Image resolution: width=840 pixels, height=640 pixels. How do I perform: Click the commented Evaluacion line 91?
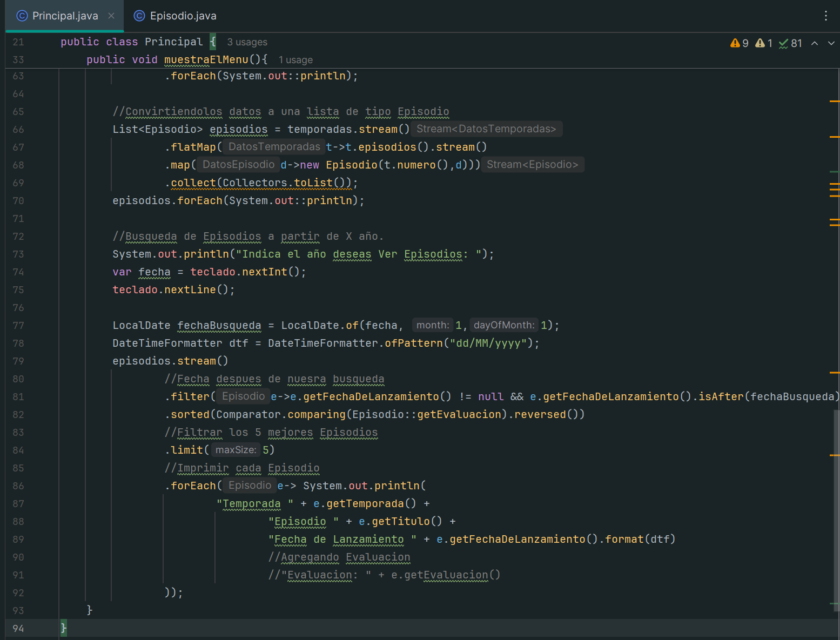click(x=384, y=575)
